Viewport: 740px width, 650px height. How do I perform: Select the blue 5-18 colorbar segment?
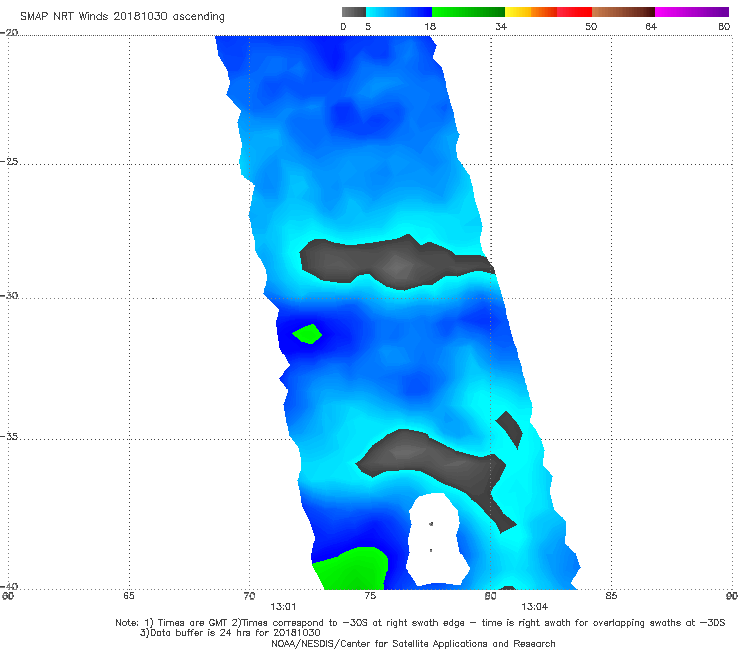pyautogui.click(x=399, y=12)
